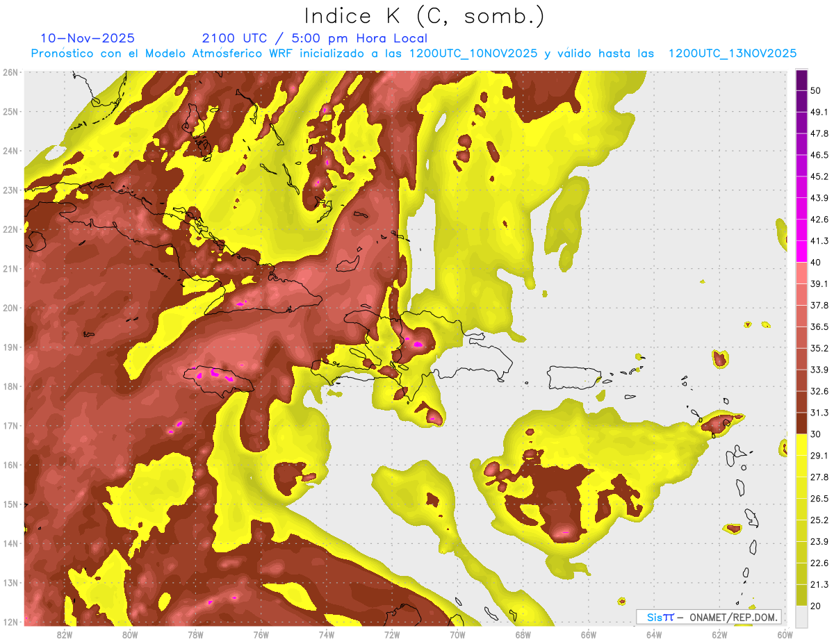The width and height of the screenshot is (834, 644).
Task: Click the dark brown colorbar swatch between 30 and 31.3
Action: pos(801,423)
